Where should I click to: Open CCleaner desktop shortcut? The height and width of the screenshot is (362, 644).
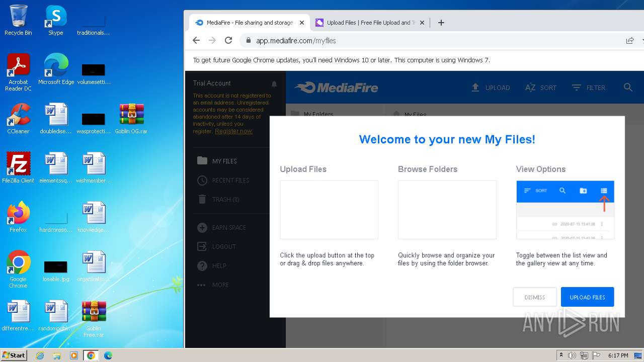tap(18, 119)
